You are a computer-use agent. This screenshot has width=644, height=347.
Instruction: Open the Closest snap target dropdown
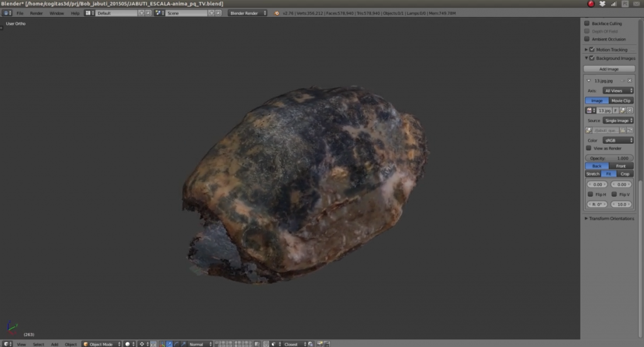click(295, 344)
